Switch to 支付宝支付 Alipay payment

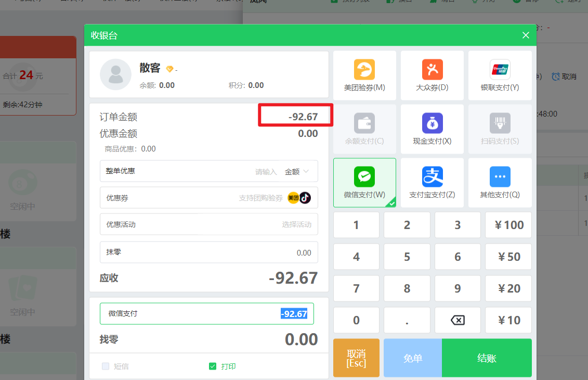pyautogui.click(x=432, y=182)
